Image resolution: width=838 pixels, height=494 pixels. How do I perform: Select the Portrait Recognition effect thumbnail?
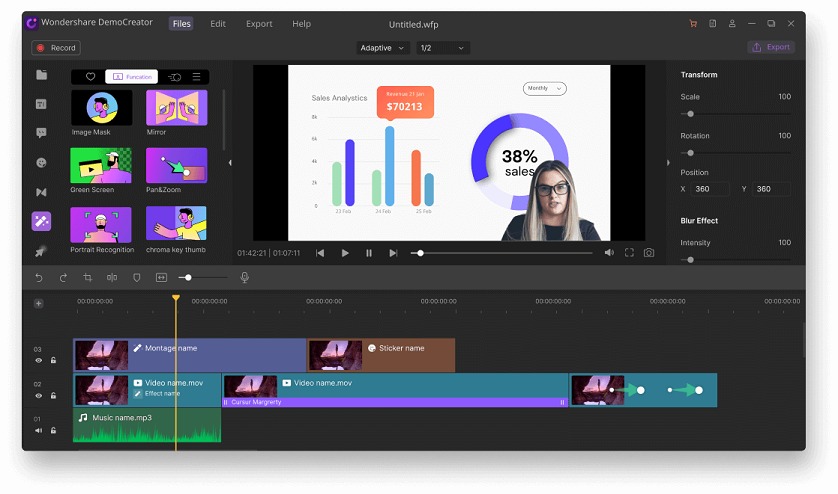point(100,225)
